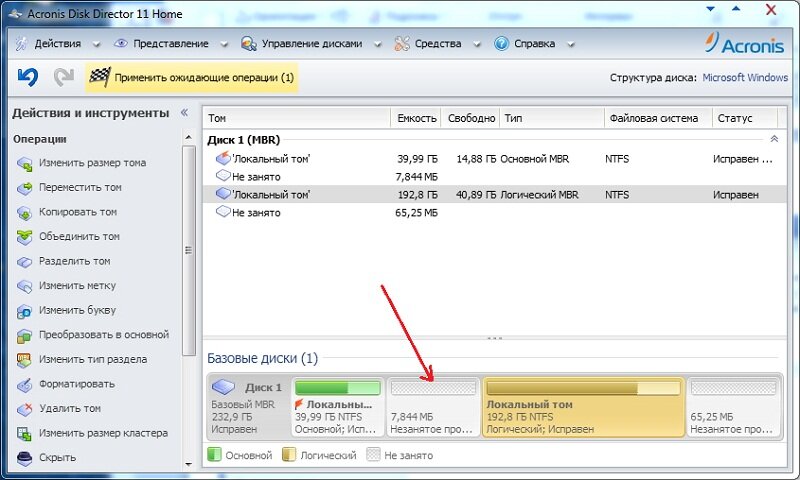
Task: Click the Том column header
Action: [297, 118]
